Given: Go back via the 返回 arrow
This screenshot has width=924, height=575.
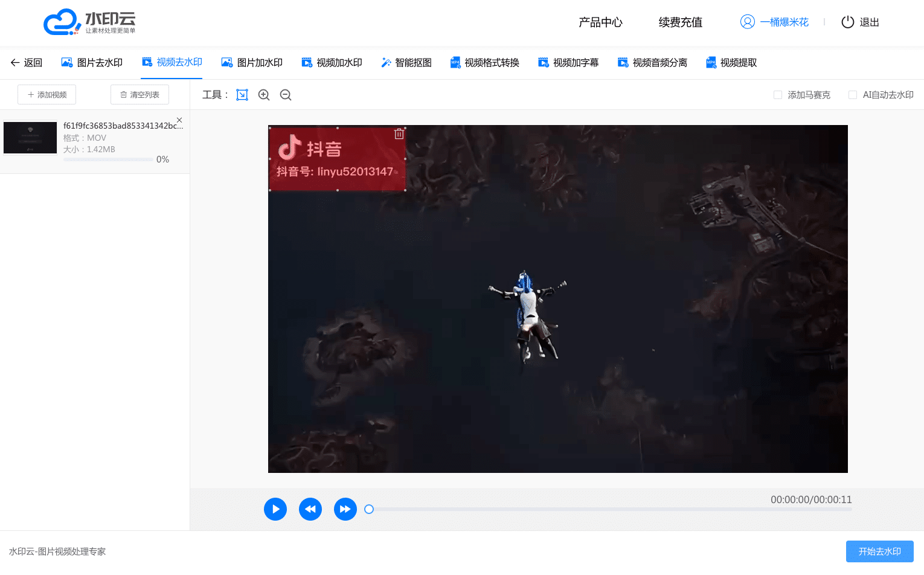Looking at the screenshot, I should pyautogui.click(x=26, y=62).
